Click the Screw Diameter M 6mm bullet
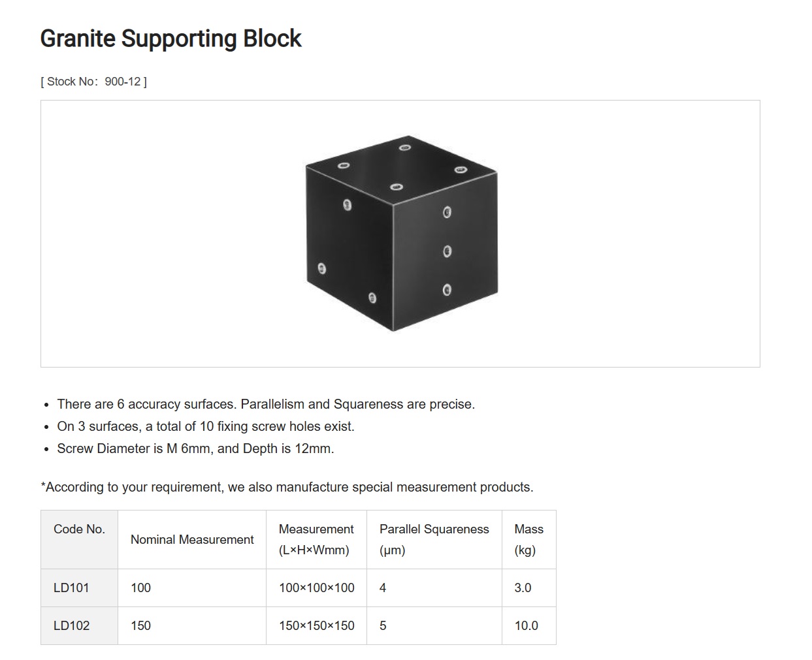Screen dimensions: 812x660 click(x=195, y=448)
